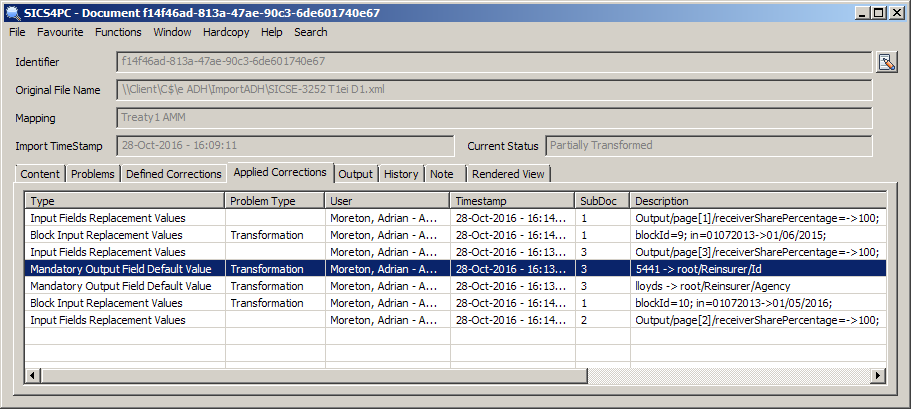Switch to the Defined Corrections tab
This screenshot has height=409, width=911.
pyautogui.click(x=173, y=174)
